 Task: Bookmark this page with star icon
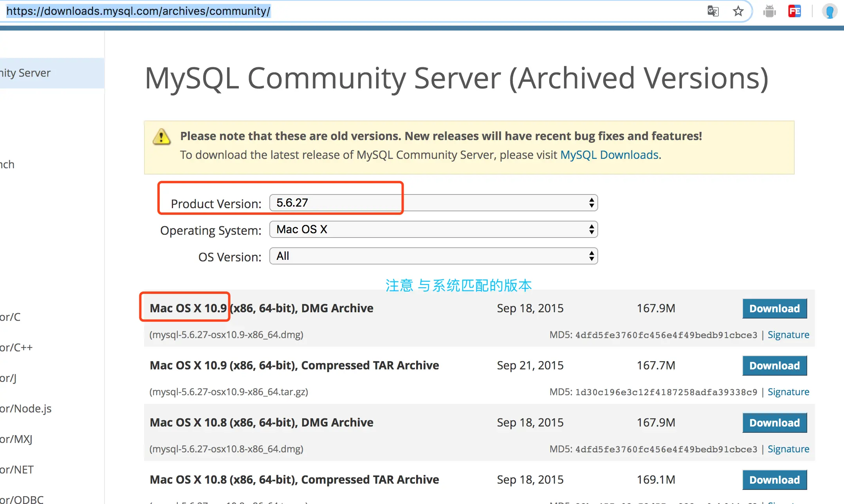click(x=738, y=11)
